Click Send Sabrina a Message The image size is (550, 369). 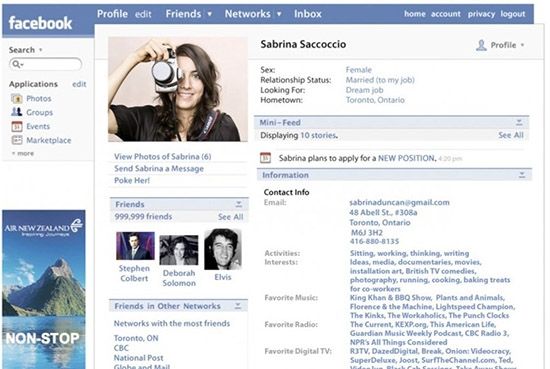159,169
